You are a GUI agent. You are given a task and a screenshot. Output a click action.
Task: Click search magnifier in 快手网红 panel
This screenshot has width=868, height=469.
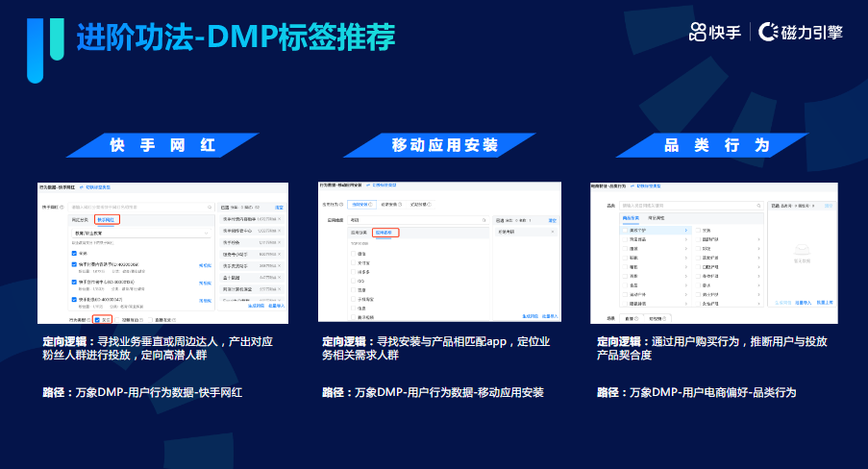(210, 207)
